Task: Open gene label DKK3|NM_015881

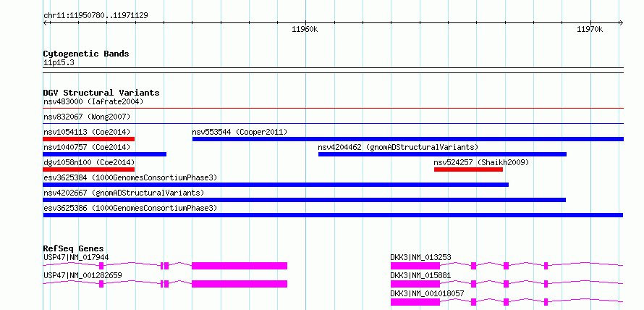Action: tap(420, 275)
